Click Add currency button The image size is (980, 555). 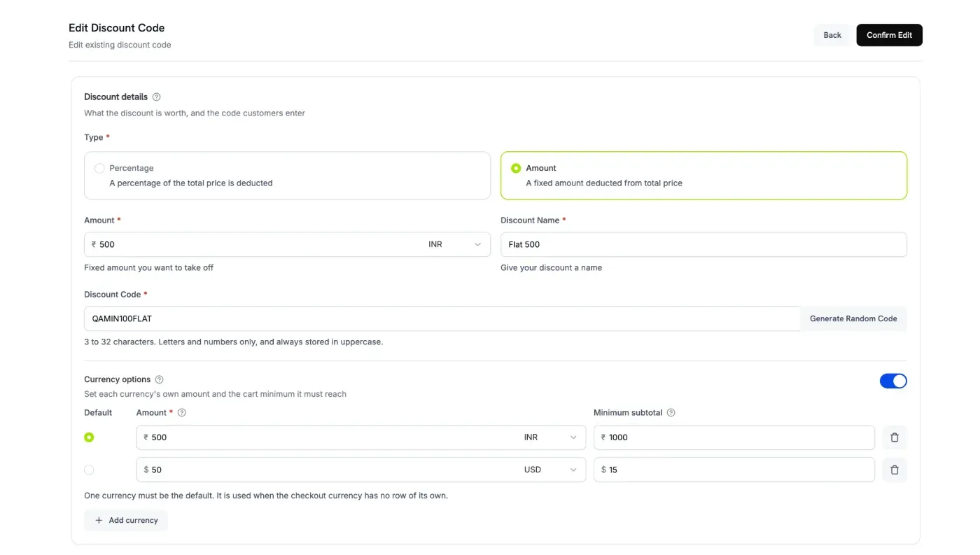126,520
